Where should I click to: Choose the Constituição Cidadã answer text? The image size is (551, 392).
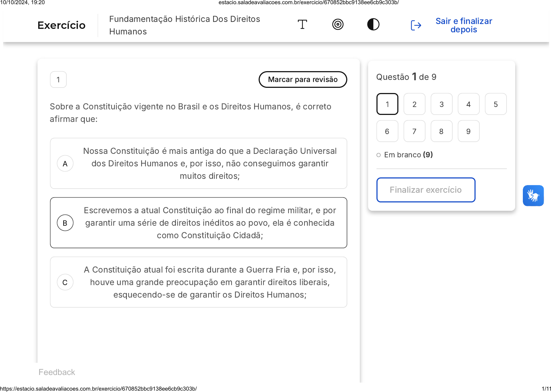210,223
